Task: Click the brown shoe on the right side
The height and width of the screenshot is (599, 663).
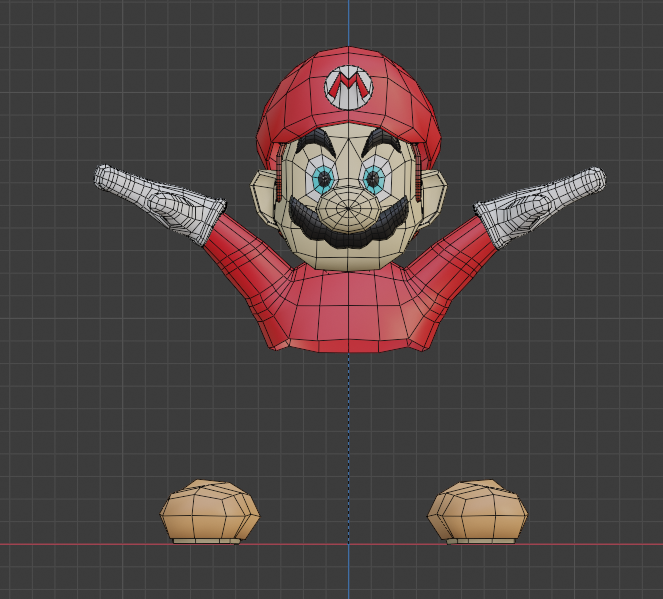Action: 478,511
